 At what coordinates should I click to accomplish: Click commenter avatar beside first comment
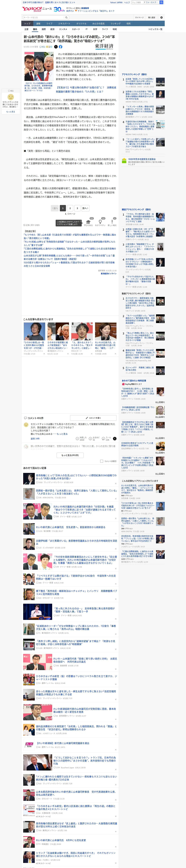(26, 425)
